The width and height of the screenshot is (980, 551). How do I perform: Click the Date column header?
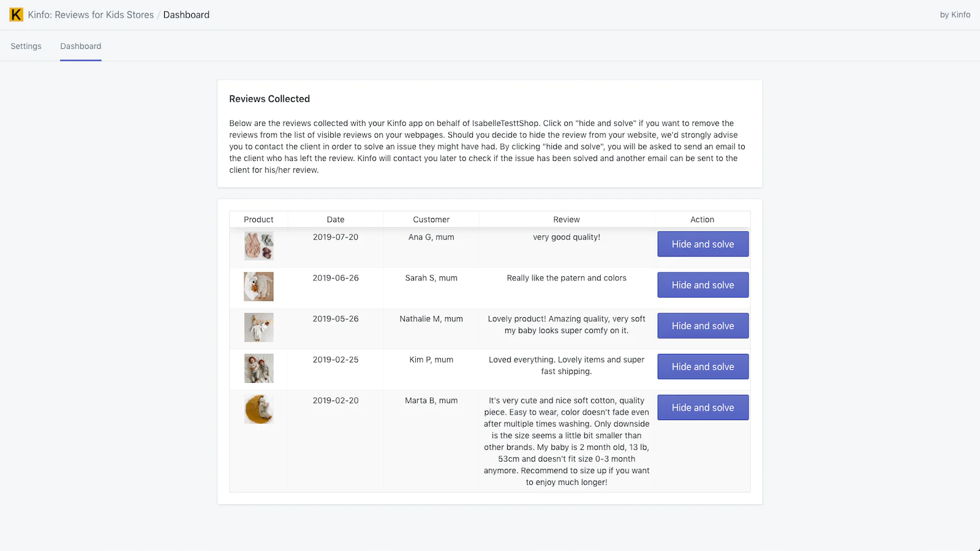(336, 219)
